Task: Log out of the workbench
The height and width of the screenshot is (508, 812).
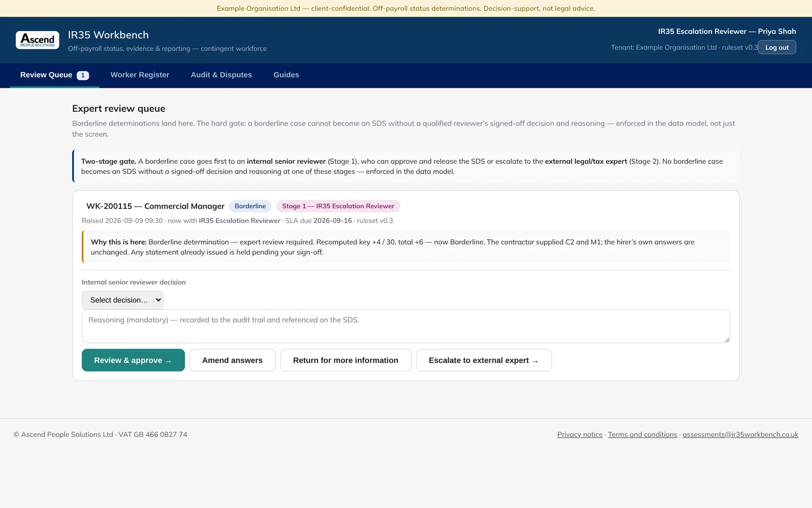Action: pos(777,47)
